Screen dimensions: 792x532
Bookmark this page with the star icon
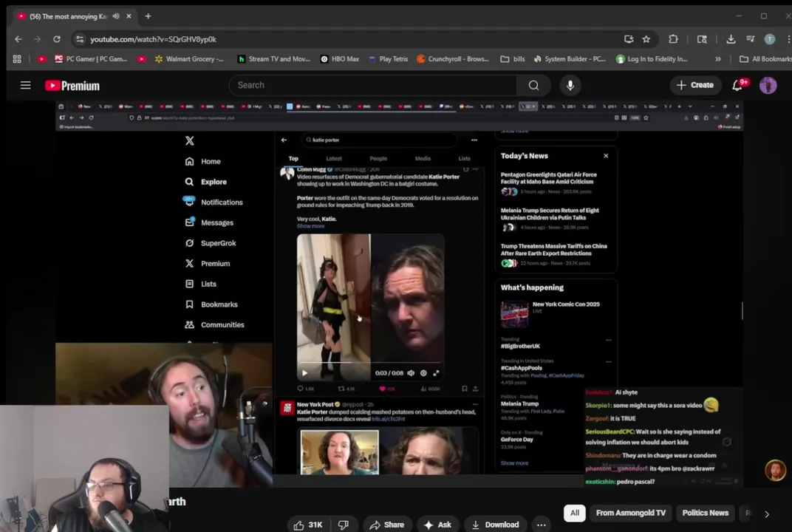646,39
